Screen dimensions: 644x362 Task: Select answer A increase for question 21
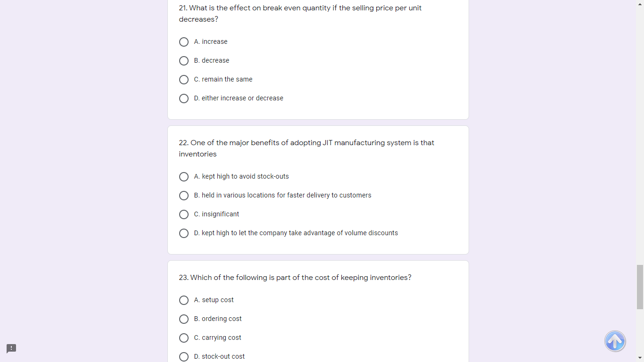tap(184, 41)
